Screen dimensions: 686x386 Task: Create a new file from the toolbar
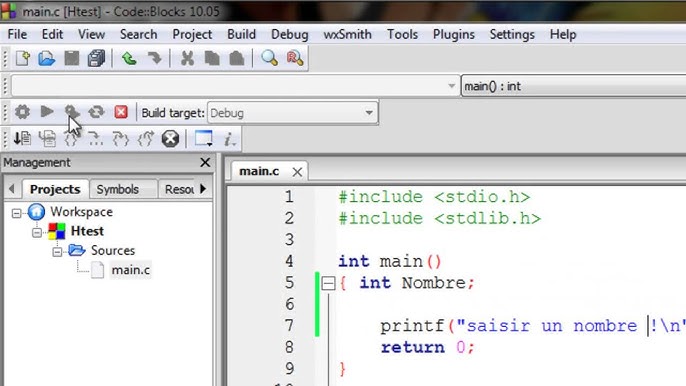(22, 58)
